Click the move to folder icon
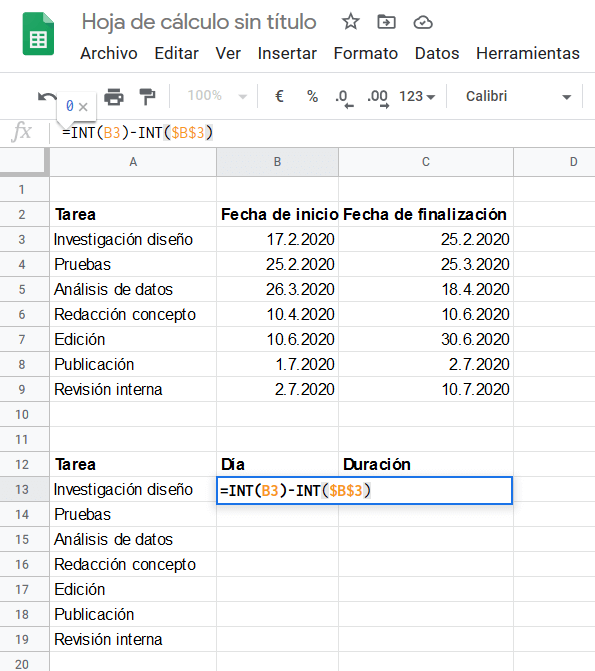 pyautogui.click(x=386, y=21)
